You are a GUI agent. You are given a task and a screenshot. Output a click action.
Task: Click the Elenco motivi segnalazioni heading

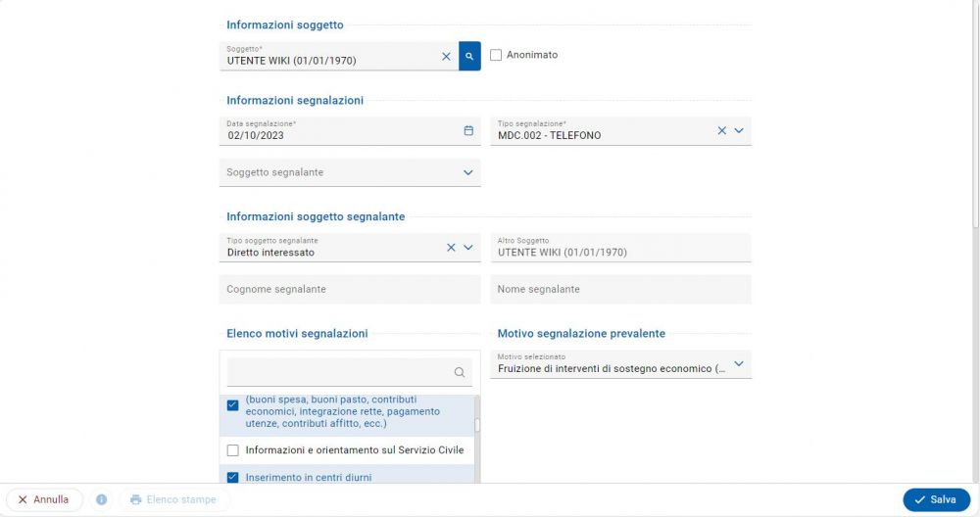click(297, 334)
